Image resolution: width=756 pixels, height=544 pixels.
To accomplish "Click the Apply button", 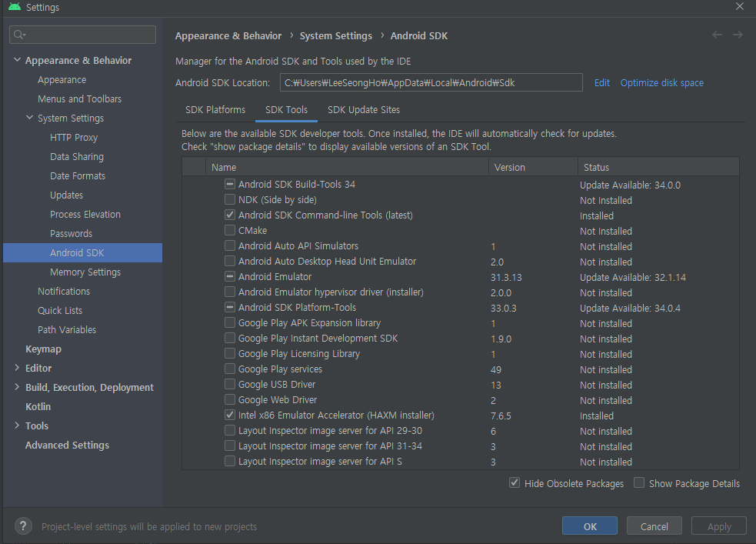I will click(719, 526).
